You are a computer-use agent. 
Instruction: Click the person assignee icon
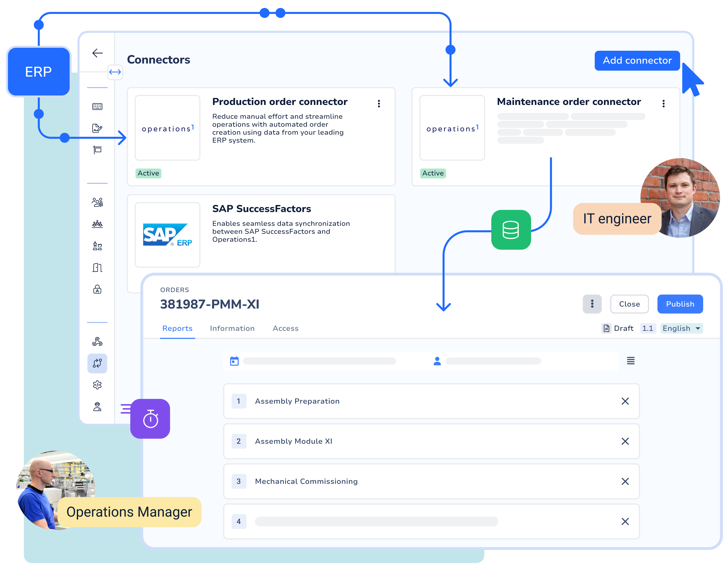pyautogui.click(x=437, y=361)
